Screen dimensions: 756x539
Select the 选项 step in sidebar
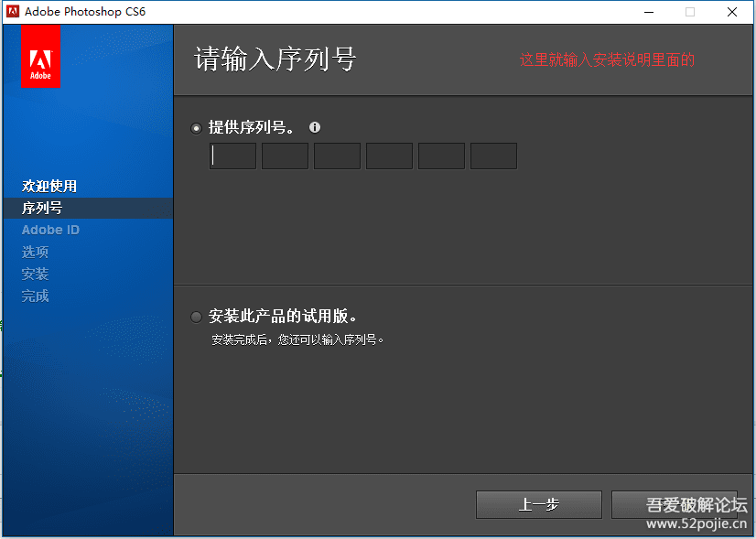[x=35, y=253]
